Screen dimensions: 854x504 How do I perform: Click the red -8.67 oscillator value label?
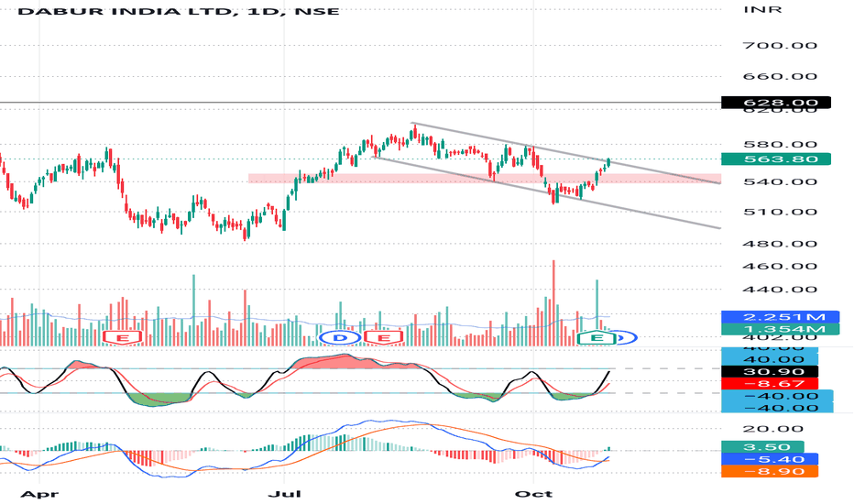point(770,384)
